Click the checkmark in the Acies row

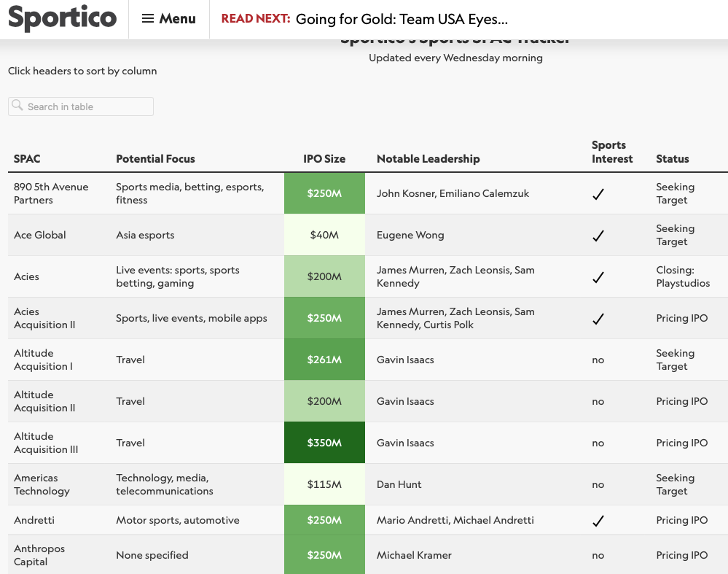click(598, 277)
